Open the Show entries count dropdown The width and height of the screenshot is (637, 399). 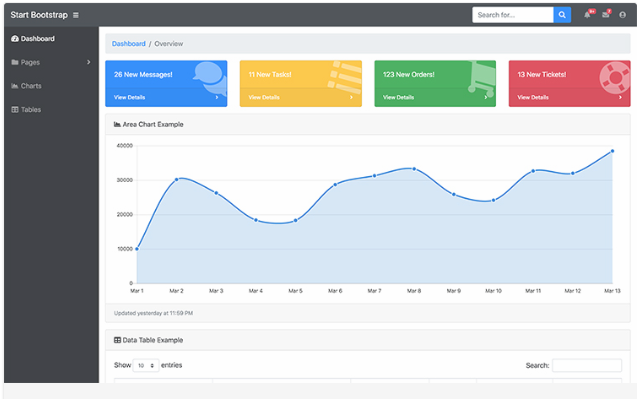145,366
